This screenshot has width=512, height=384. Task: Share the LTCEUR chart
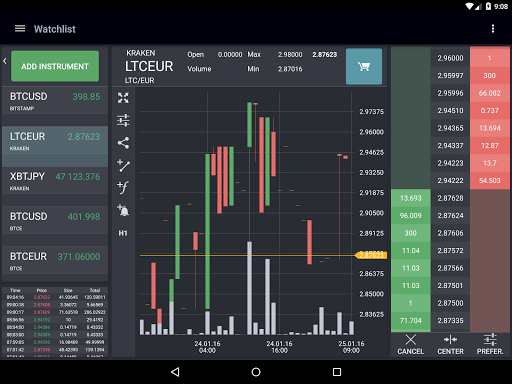(x=123, y=143)
